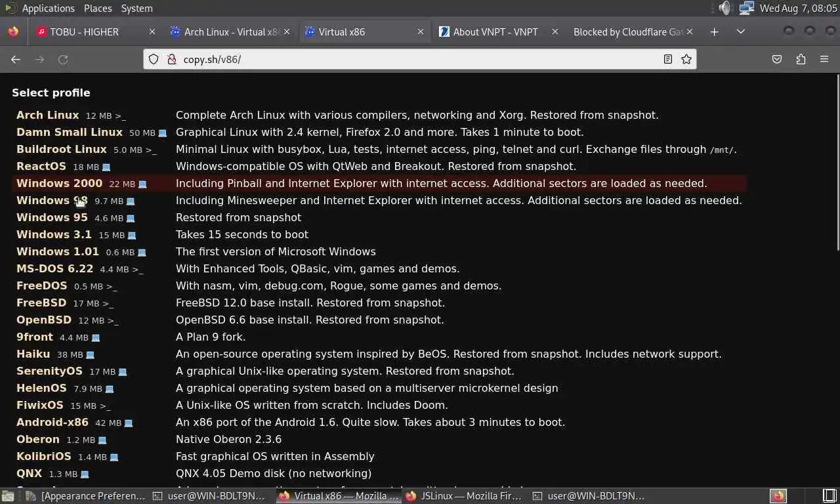This screenshot has height=504, width=840.
Task: Open the Firefox hamburger menu
Action: pyautogui.click(x=824, y=59)
